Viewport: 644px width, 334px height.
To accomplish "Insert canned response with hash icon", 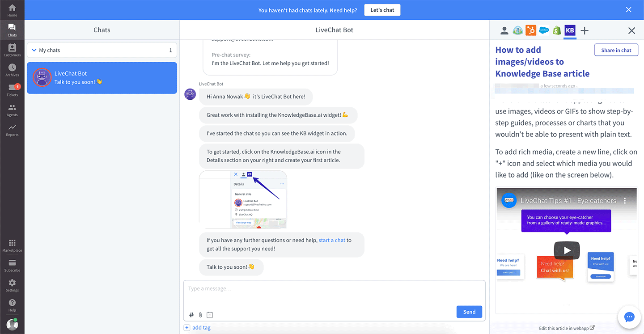I will point(191,315).
